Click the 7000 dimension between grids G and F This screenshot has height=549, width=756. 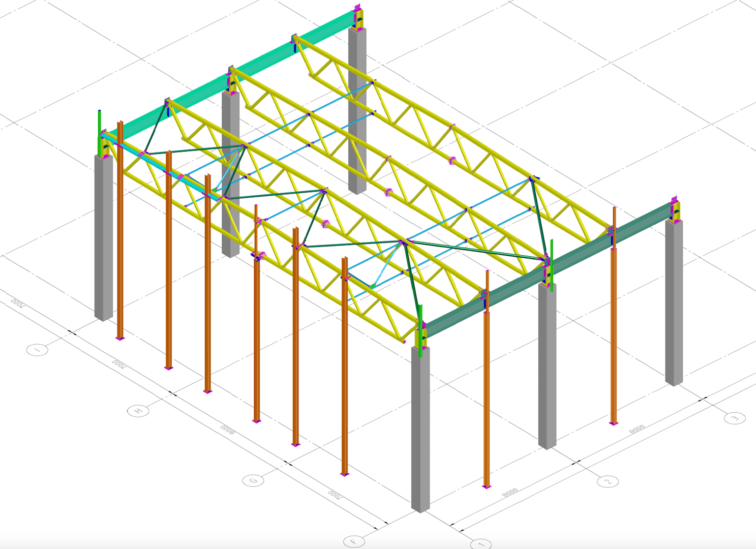(x=335, y=494)
